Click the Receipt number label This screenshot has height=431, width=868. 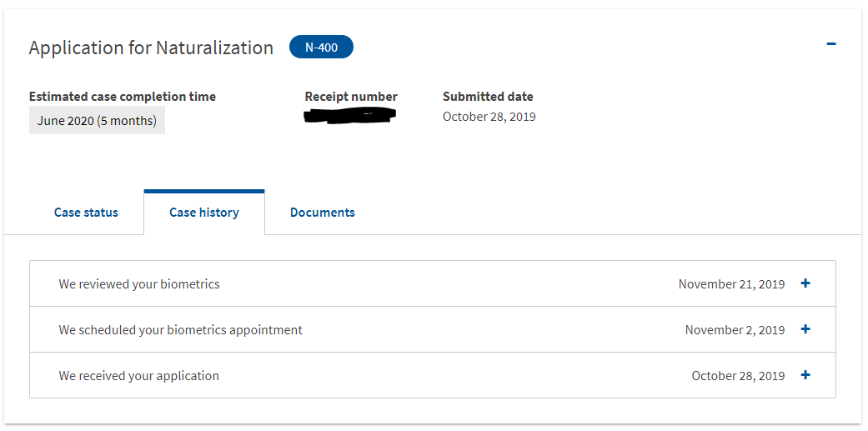(x=351, y=96)
